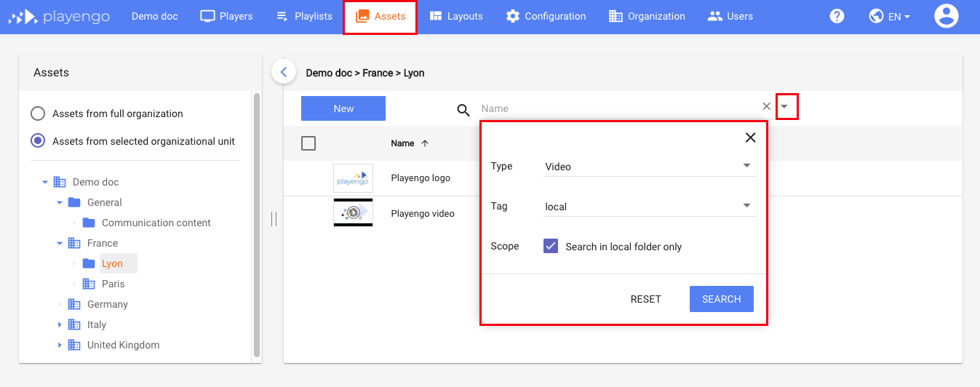This screenshot has height=387, width=980.
Task: Click the Italy organization icon
Action: [x=74, y=324]
